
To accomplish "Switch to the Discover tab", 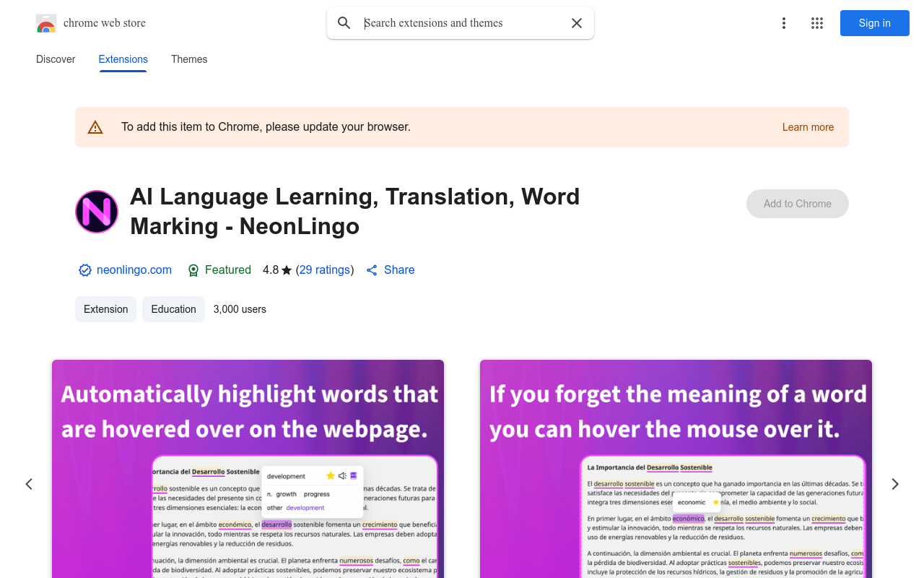I will (56, 59).
